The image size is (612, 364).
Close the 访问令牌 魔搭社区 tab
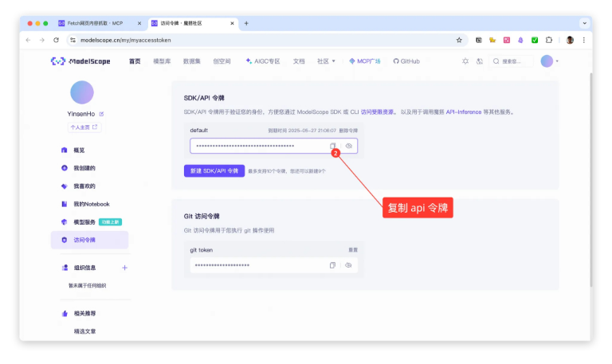232,23
